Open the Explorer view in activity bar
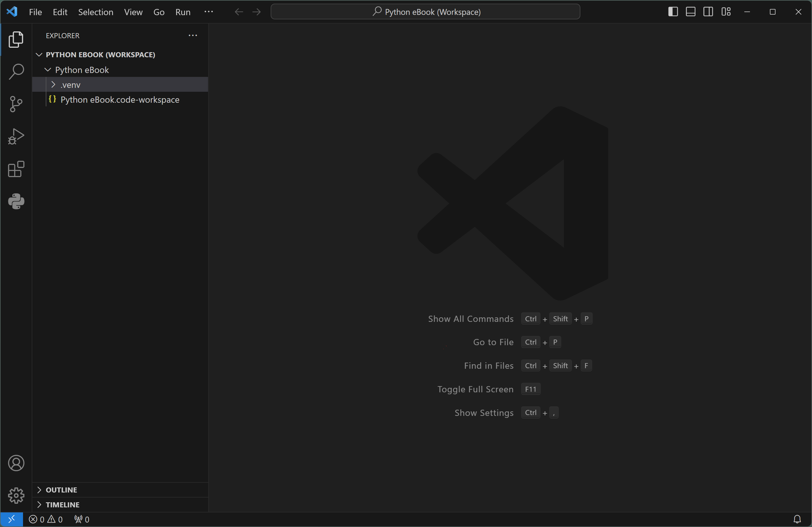 (x=16, y=40)
